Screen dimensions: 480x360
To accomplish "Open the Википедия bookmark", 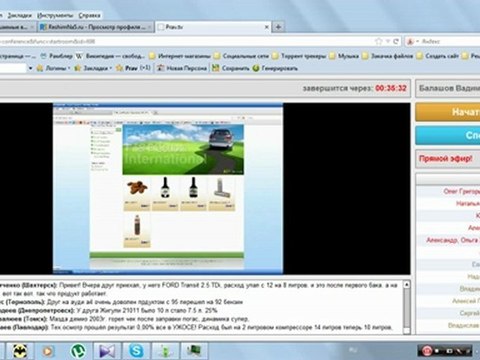I will (x=111, y=56).
